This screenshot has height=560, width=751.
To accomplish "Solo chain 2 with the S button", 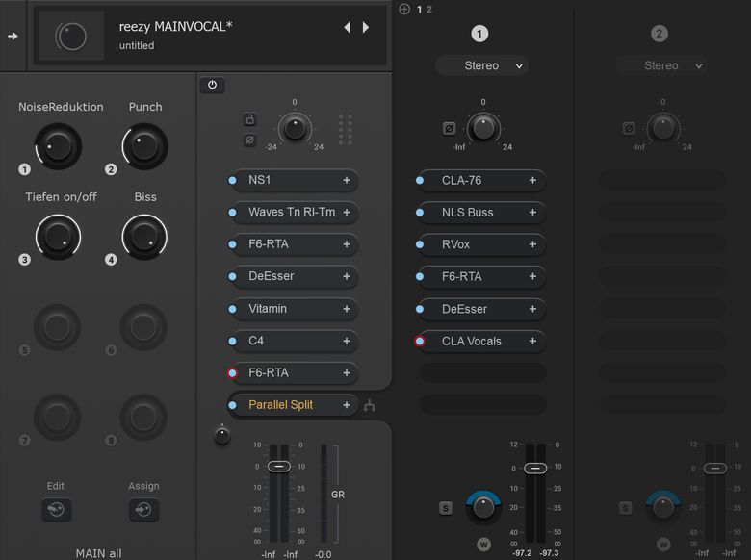I will tap(625, 508).
